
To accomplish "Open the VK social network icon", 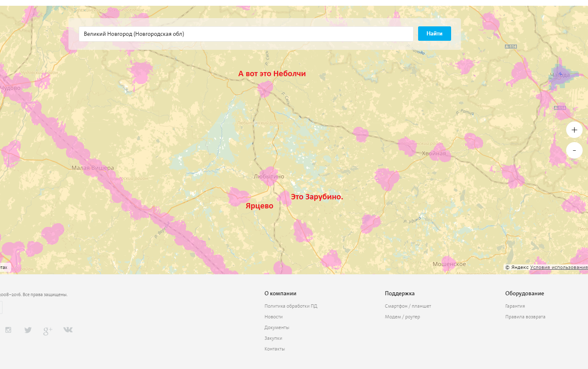I will [68, 329].
